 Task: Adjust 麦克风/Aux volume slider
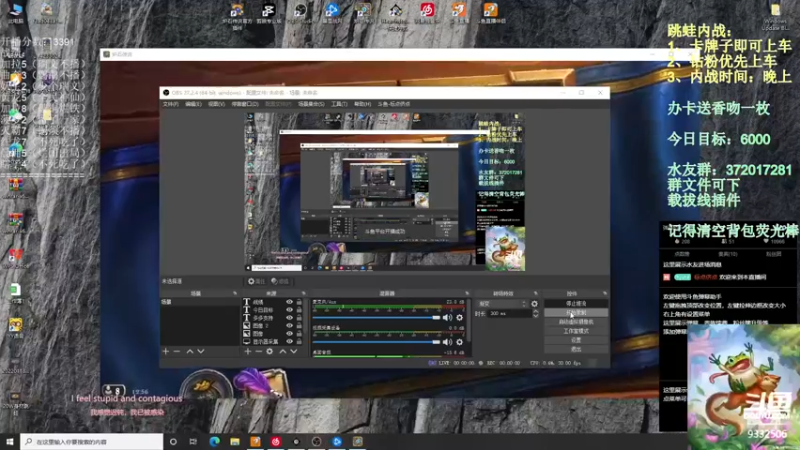coord(377,317)
